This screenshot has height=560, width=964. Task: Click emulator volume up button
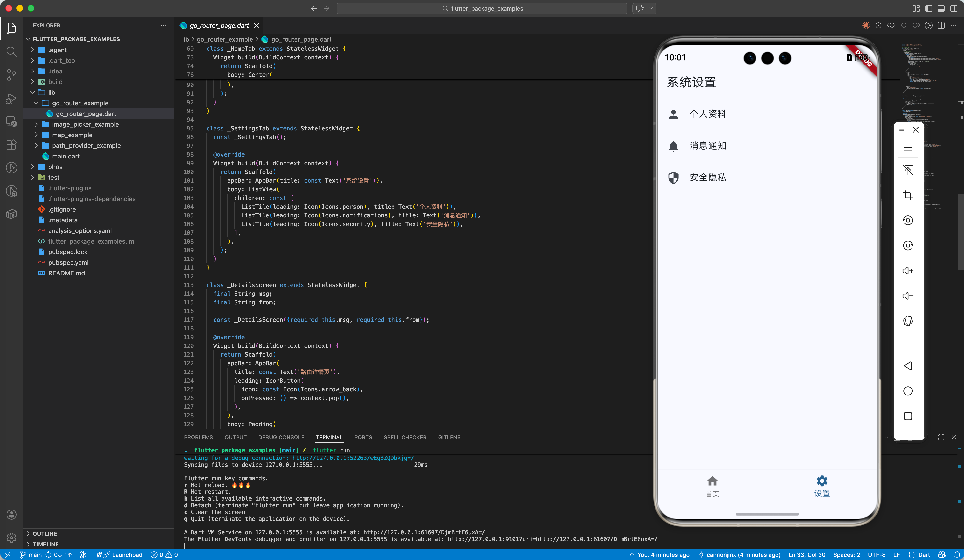[908, 270]
